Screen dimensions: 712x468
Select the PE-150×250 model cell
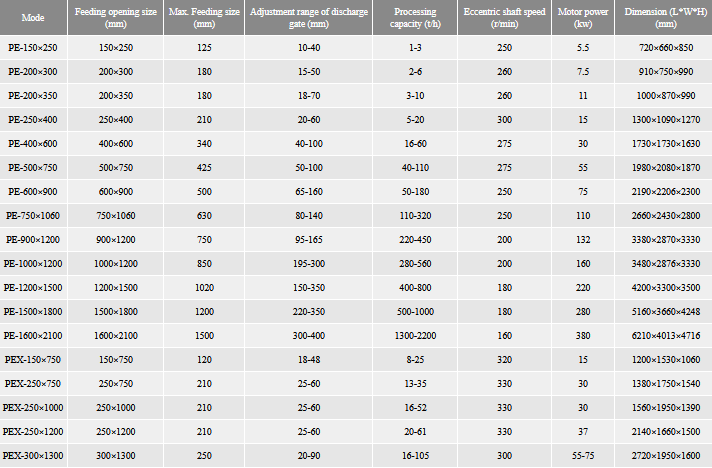[30, 47]
